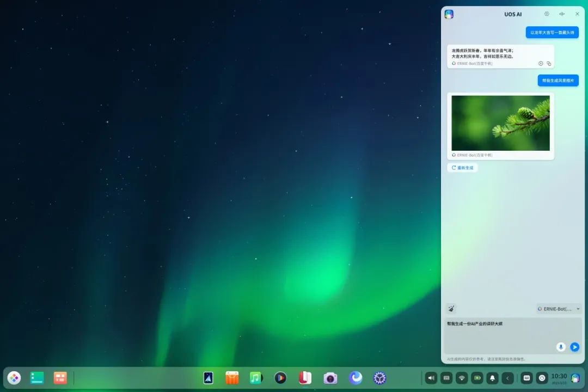The width and height of the screenshot is (588, 392).
Task: Collapse the tray with left chevron
Action: 507,378
